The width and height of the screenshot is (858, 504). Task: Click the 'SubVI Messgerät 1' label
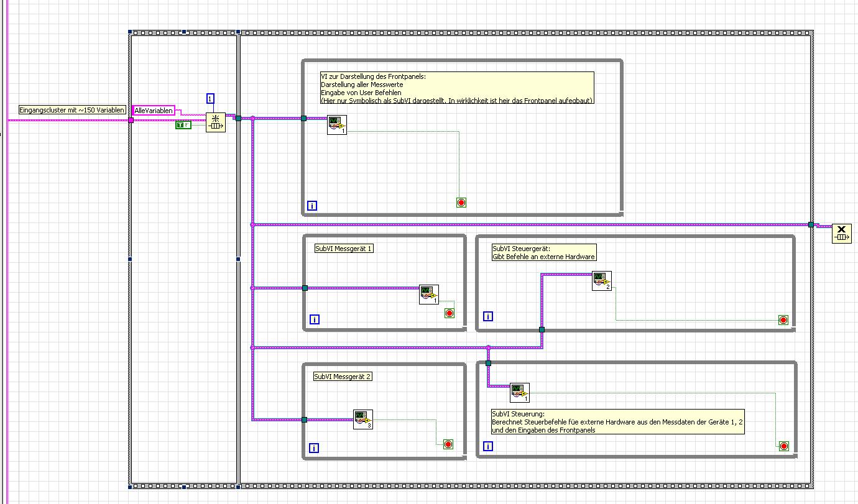point(344,249)
